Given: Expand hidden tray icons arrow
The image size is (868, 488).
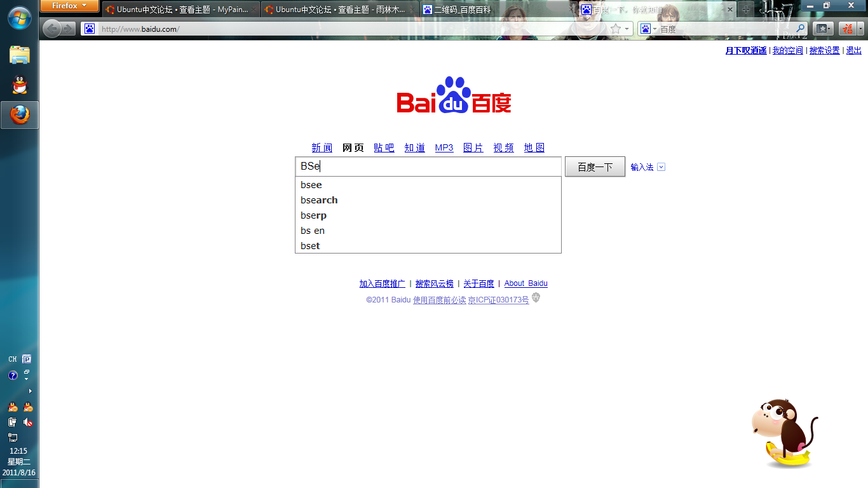Looking at the screenshot, I should (30, 391).
